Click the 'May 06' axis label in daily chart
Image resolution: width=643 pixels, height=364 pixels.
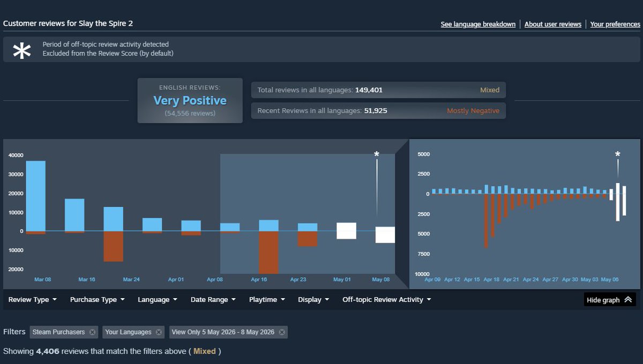click(610, 279)
